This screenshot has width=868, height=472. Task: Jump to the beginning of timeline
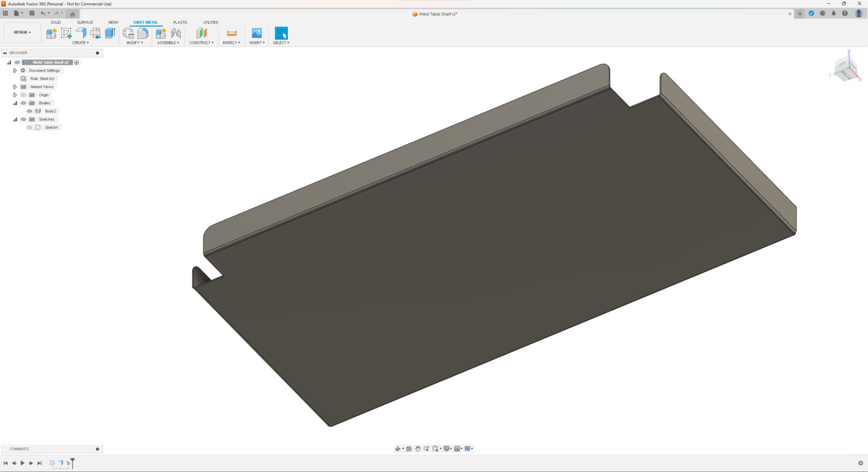click(5, 463)
